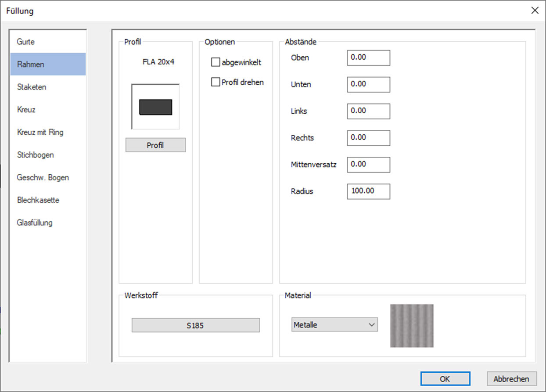Click the FLA 20x4 profile preview
The image size is (546, 392).
coord(155,107)
